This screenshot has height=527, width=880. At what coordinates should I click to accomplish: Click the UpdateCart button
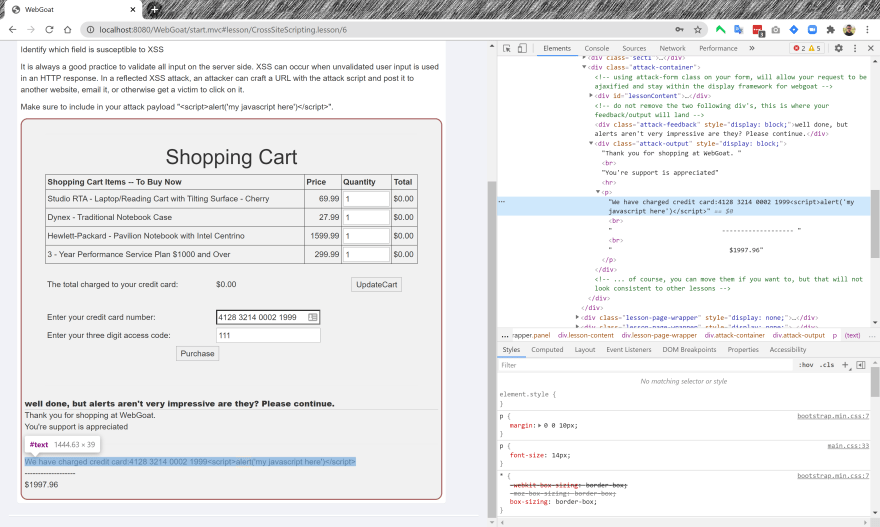[377, 285]
